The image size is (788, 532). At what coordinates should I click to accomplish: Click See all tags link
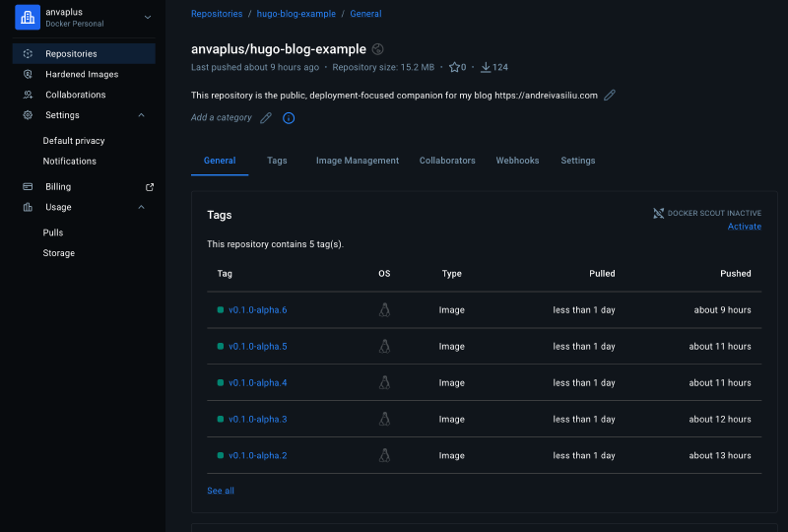(221, 491)
